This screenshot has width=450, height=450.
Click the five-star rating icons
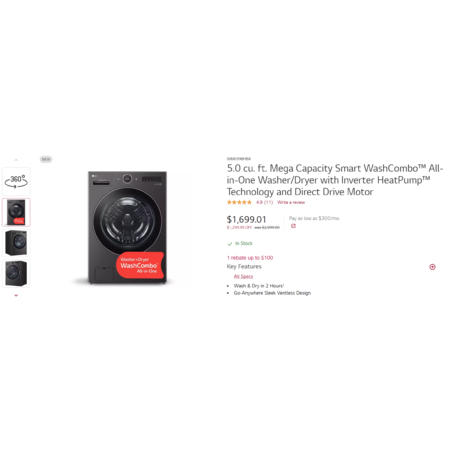(x=239, y=202)
